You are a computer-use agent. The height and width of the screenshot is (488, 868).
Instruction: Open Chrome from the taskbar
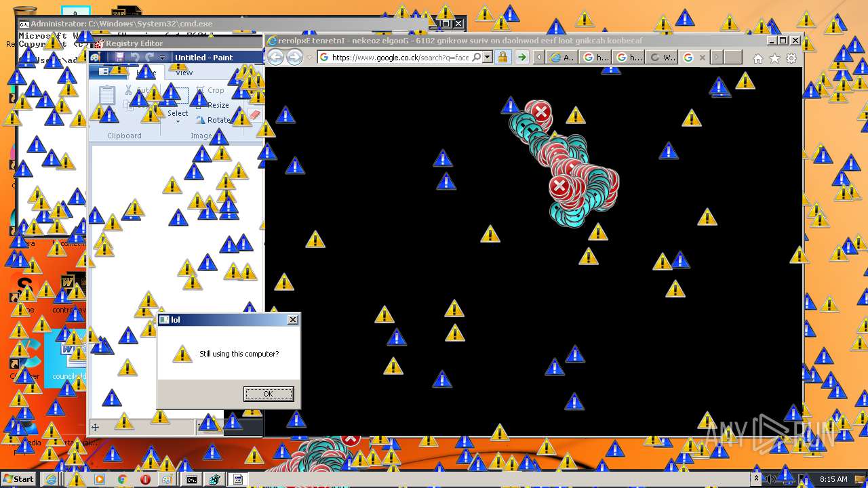[x=122, y=479]
